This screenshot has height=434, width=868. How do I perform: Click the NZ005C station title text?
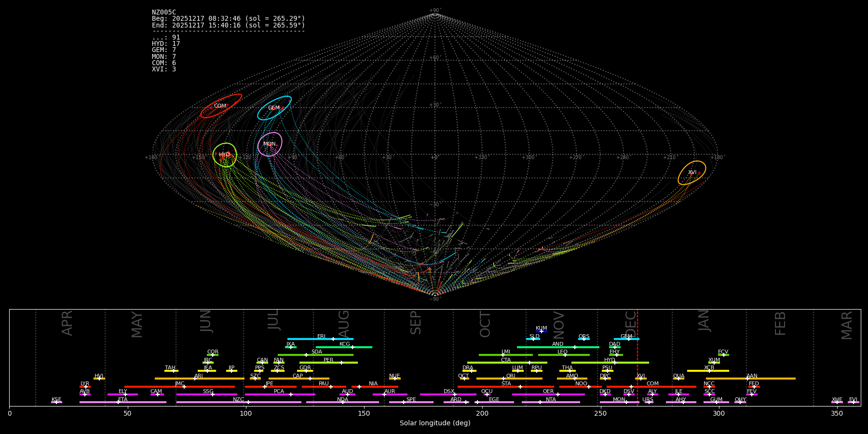point(164,13)
